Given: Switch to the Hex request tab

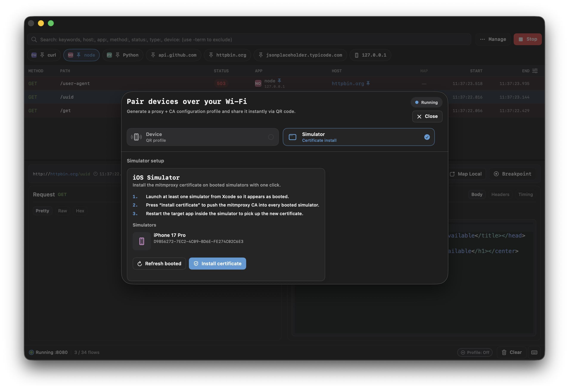Looking at the screenshot, I should [80, 211].
